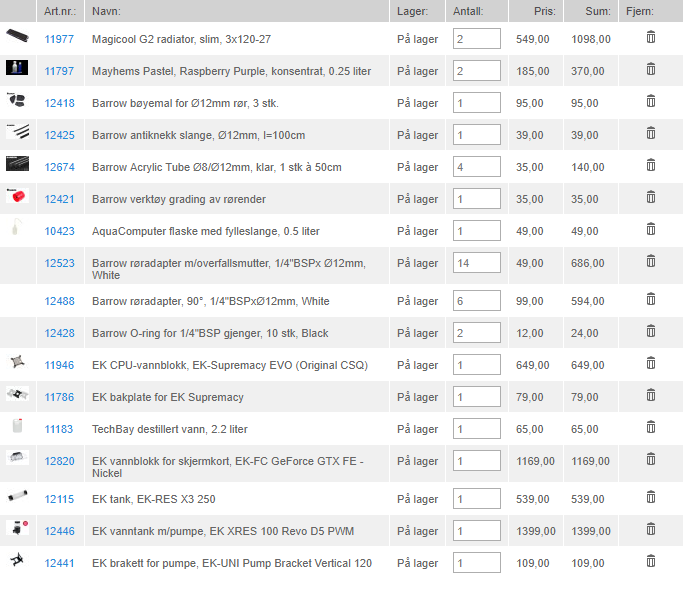The image size is (695, 592).
Task: Open article number 11797 link
Action: pyautogui.click(x=59, y=71)
